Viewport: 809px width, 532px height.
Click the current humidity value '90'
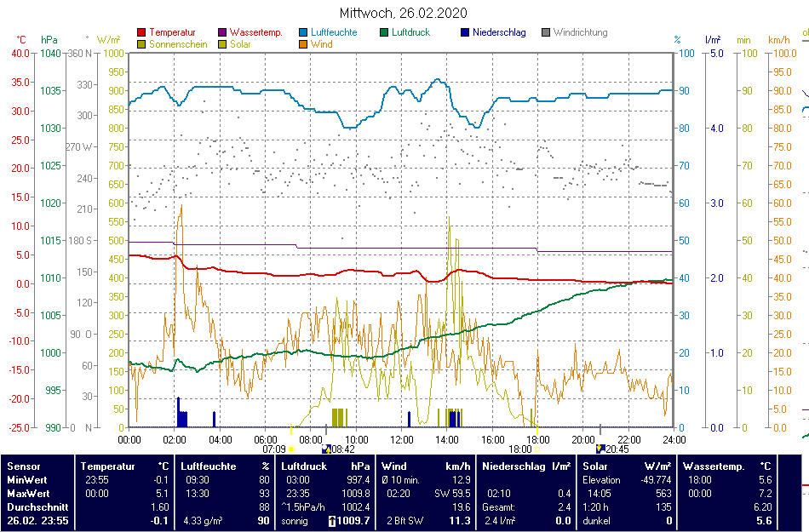[264, 521]
